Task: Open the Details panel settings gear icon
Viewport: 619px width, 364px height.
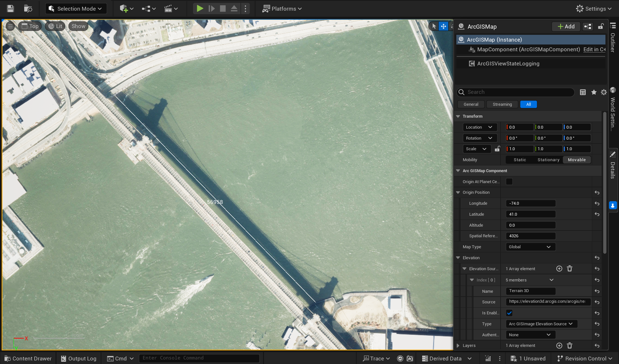Action: [603, 92]
